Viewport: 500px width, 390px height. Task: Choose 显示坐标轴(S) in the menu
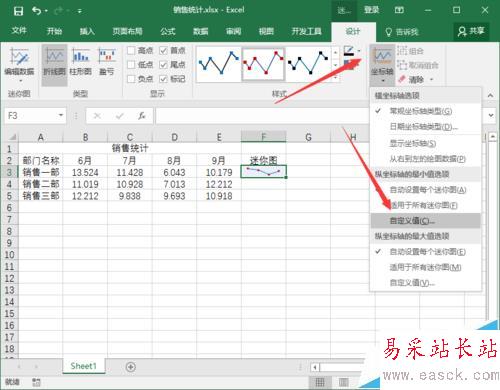pos(425,144)
